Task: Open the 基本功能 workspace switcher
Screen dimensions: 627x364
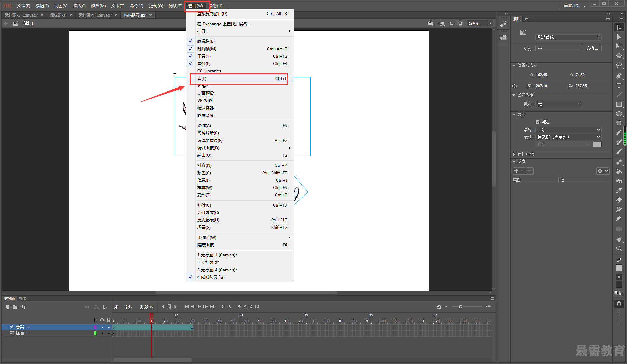Action: point(574,6)
